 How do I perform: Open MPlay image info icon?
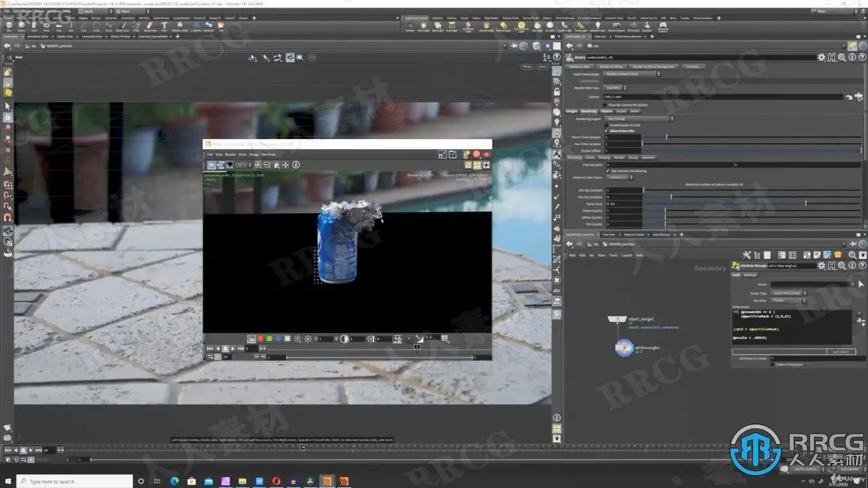pos(296,165)
